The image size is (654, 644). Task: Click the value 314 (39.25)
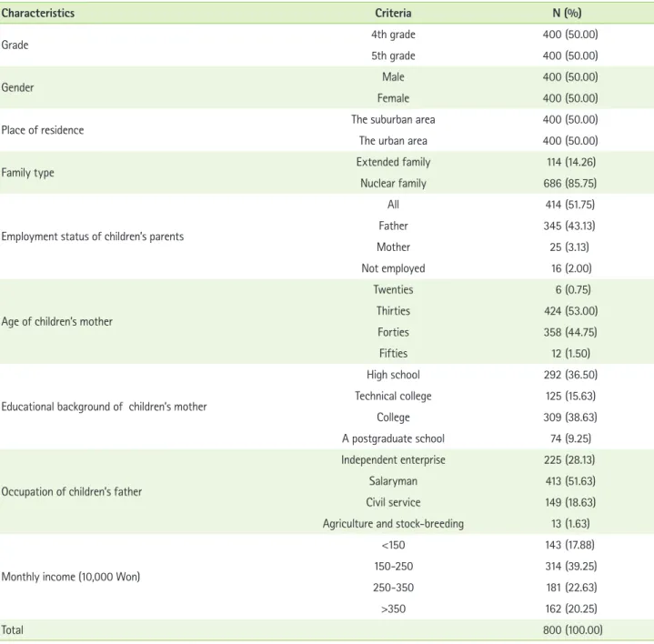pos(570,566)
